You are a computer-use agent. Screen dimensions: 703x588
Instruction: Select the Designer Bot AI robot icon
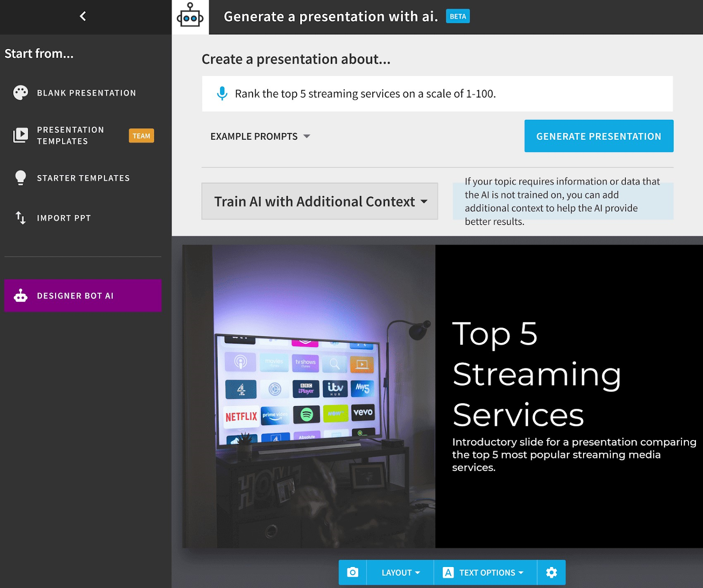[21, 296]
